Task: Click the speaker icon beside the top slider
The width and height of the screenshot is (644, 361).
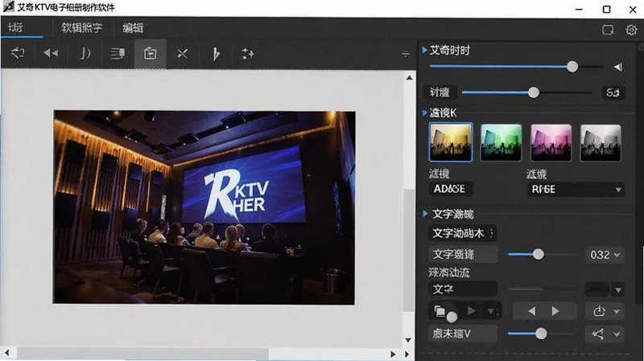Action: pyautogui.click(x=618, y=67)
